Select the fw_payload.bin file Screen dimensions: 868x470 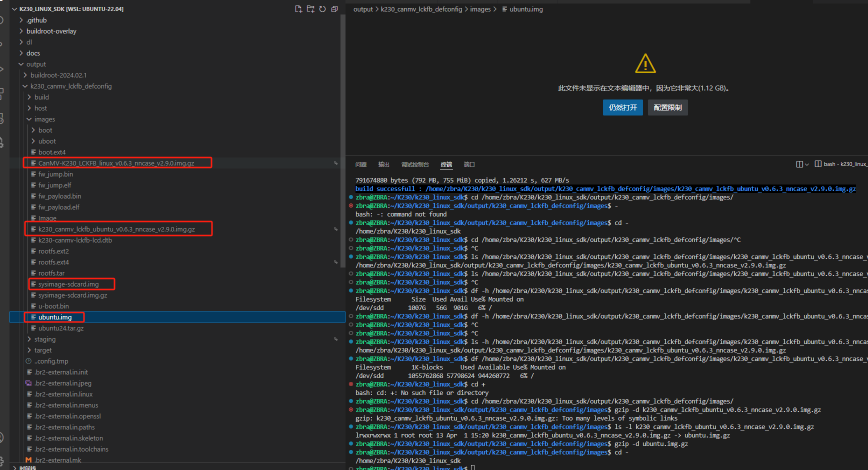coord(59,196)
